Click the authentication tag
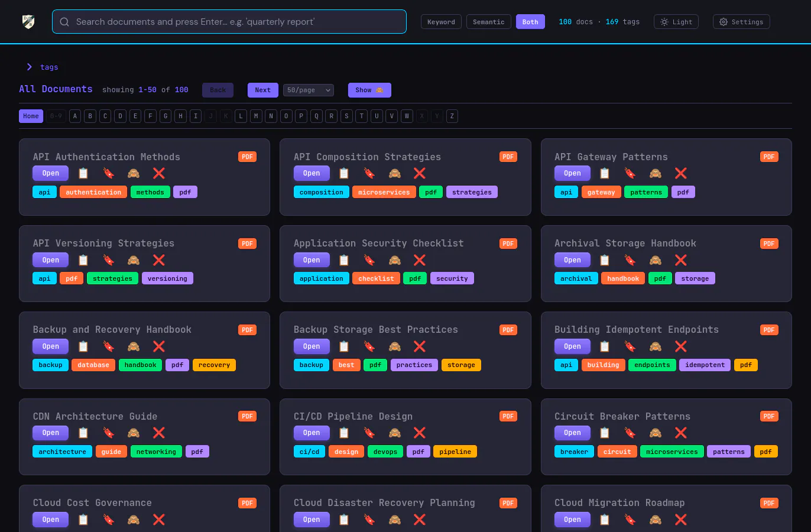Viewport: 811px width, 532px height. 93,192
